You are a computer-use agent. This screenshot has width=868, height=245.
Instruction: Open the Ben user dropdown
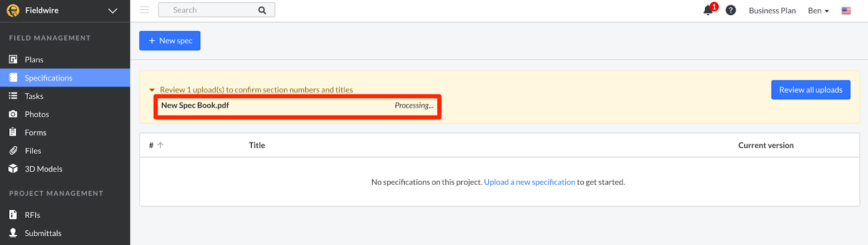(818, 11)
